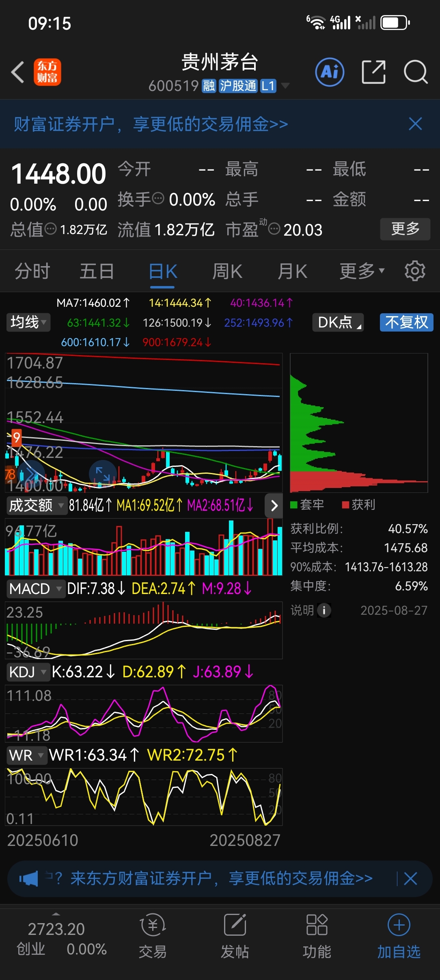Screen dimensions: 440x980
Task: Expand the stock code dropdown arrow
Action: coord(285,85)
